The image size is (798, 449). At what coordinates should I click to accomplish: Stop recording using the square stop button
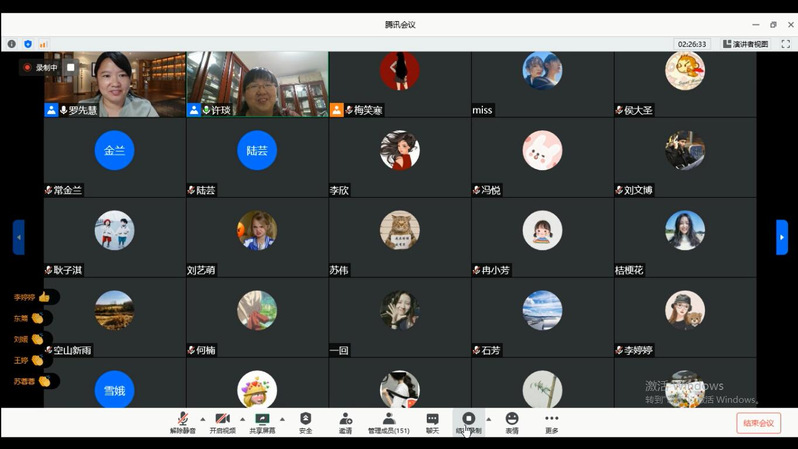(70, 68)
